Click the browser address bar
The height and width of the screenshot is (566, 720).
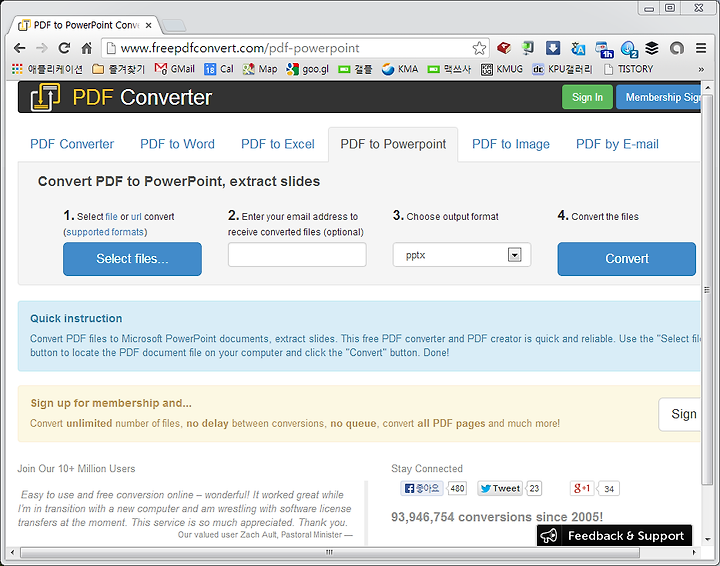click(x=294, y=48)
